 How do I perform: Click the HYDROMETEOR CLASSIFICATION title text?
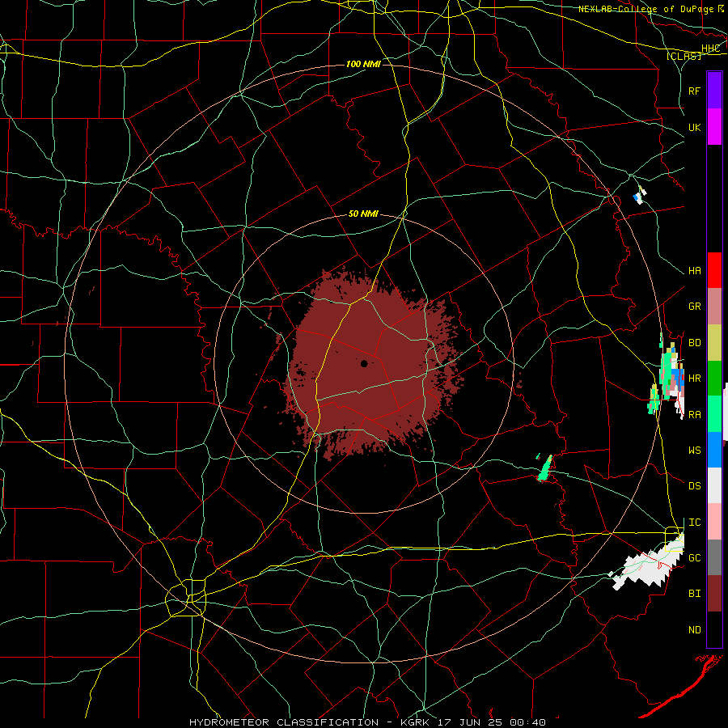click(284, 722)
